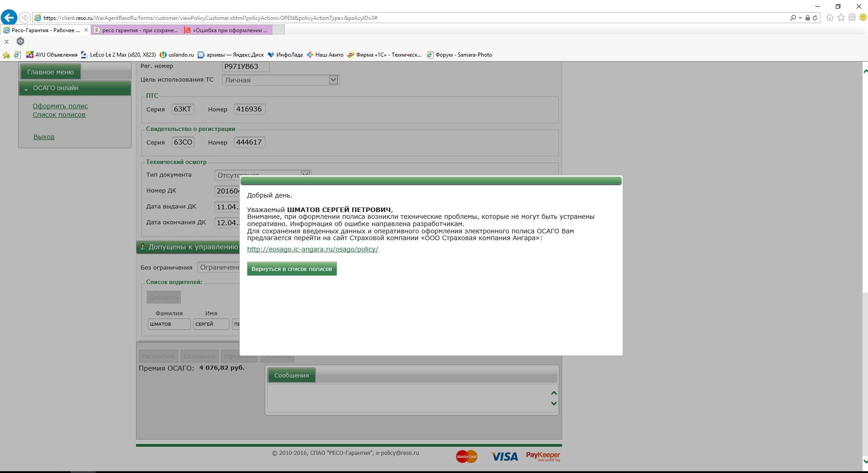Open the Tools gear icon

(852, 18)
